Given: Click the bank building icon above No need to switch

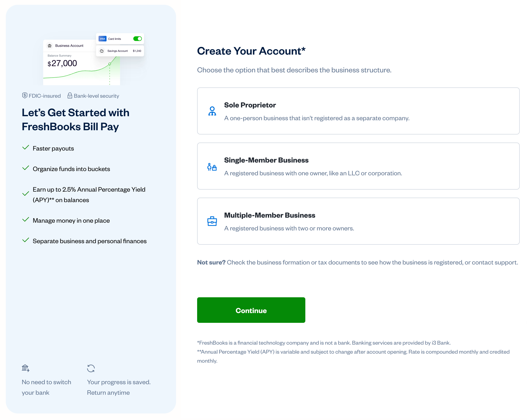Looking at the screenshot, I should click(x=26, y=368).
